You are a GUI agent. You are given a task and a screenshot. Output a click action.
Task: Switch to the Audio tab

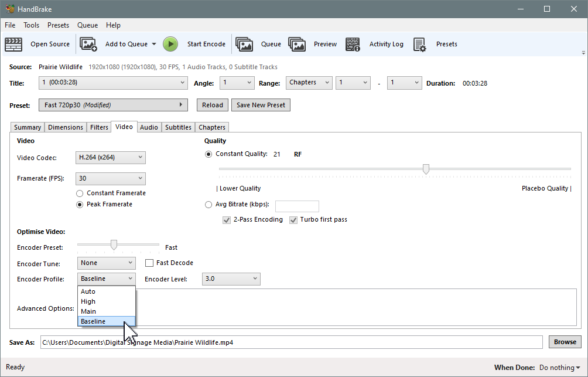(149, 127)
